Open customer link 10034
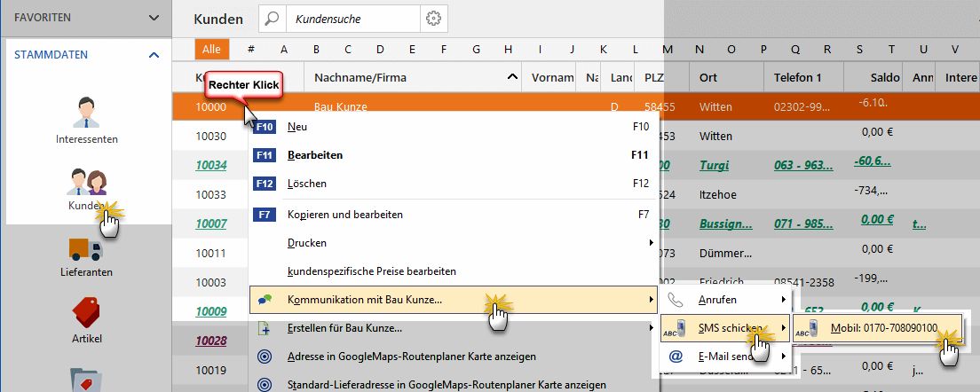The width and height of the screenshot is (980, 392). pyautogui.click(x=210, y=166)
